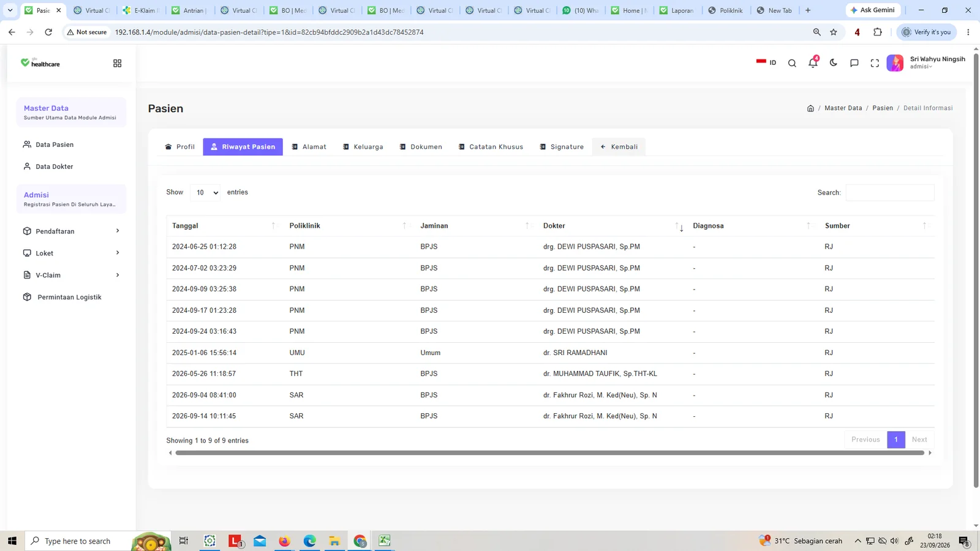Viewport: 980px width, 551px height.
Task: Open the Keluarga tab
Action: [x=363, y=147]
